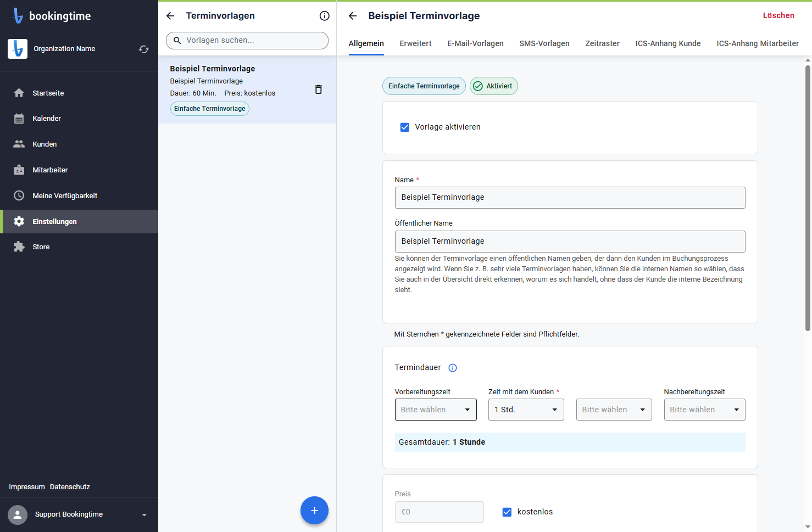This screenshot has height=532, width=812.
Task: Click the bookingtime logo
Action: click(x=52, y=16)
